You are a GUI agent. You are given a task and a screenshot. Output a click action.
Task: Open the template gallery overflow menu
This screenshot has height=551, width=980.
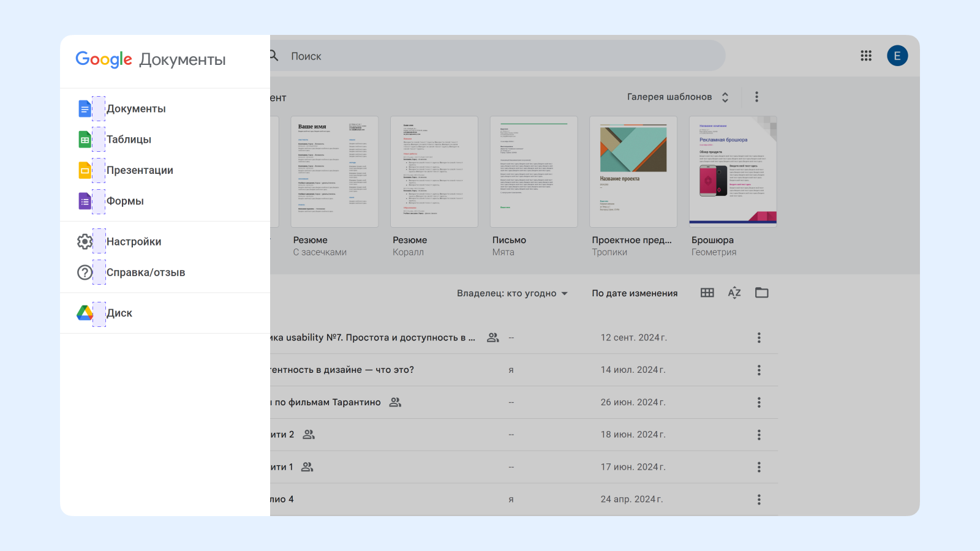point(757,96)
